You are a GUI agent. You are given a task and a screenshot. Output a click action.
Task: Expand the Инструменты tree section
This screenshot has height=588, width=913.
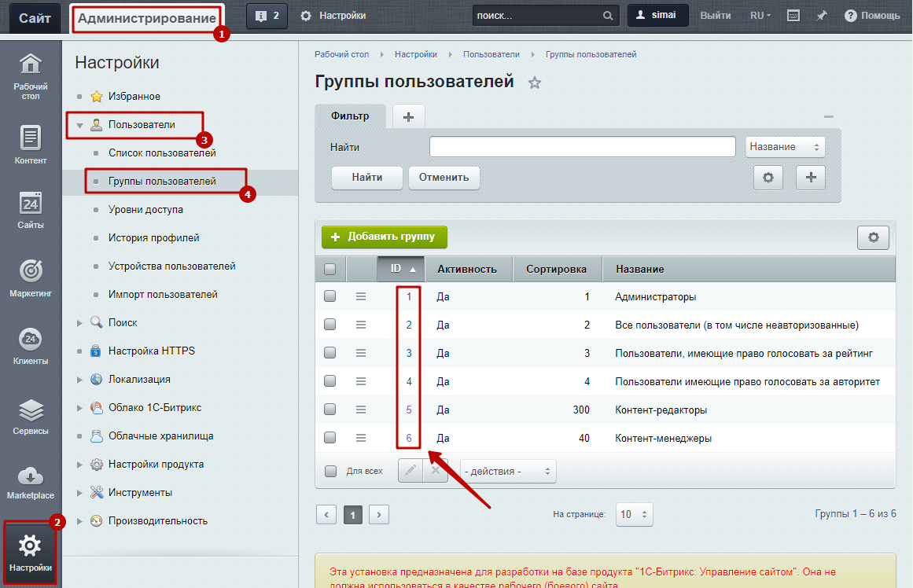coord(79,493)
